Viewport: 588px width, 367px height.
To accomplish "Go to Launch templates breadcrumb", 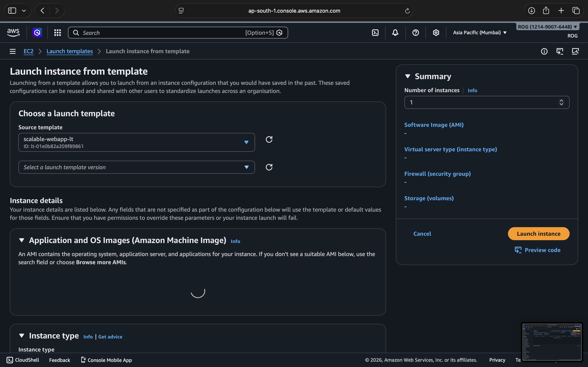I will click(69, 51).
